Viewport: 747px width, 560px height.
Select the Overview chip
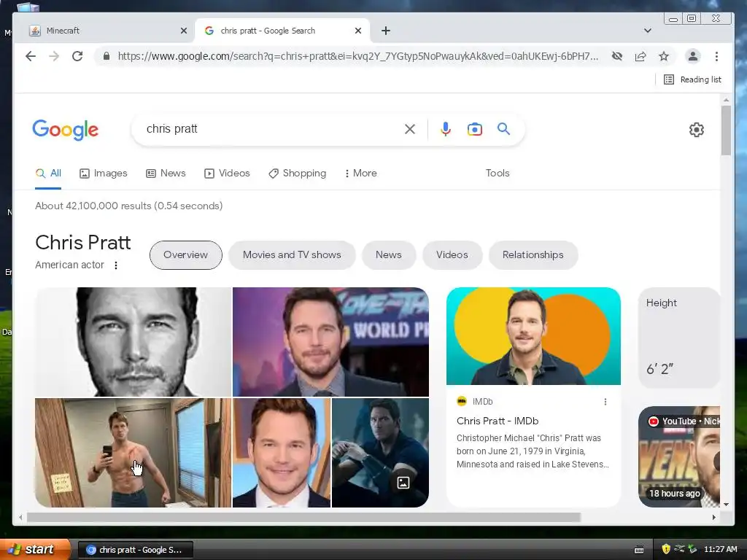186,254
